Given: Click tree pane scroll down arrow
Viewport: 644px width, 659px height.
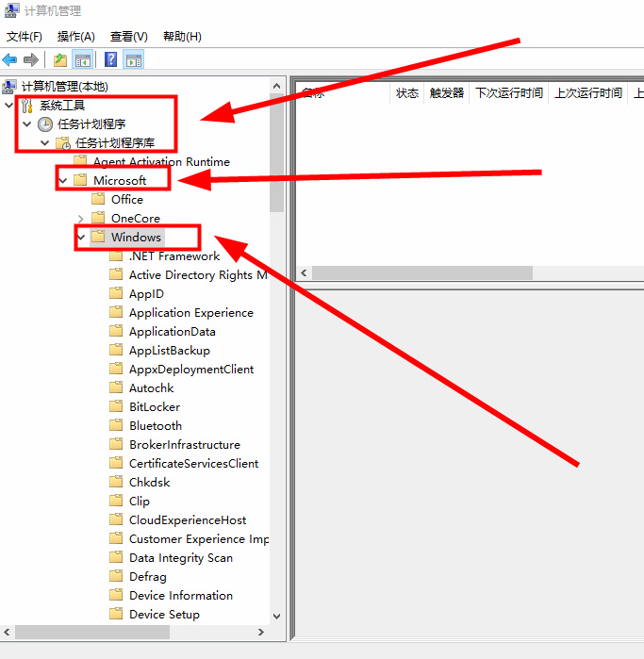Looking at the screenshot, I should (x=276, y=617).
